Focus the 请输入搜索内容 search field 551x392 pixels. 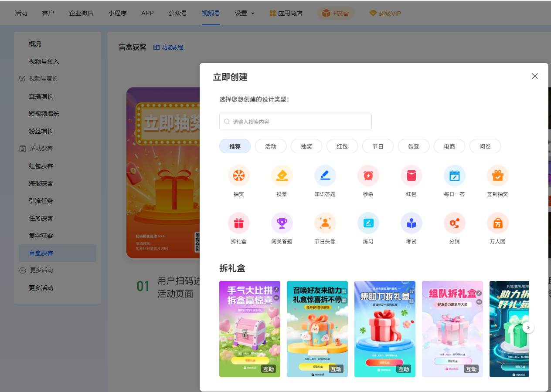coord(296,122)
